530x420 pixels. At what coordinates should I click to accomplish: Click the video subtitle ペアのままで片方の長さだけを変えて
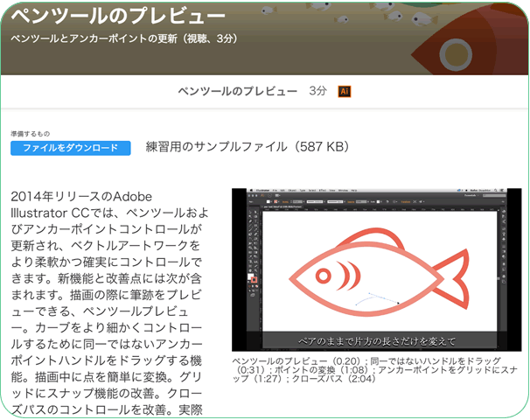point(377,341)
